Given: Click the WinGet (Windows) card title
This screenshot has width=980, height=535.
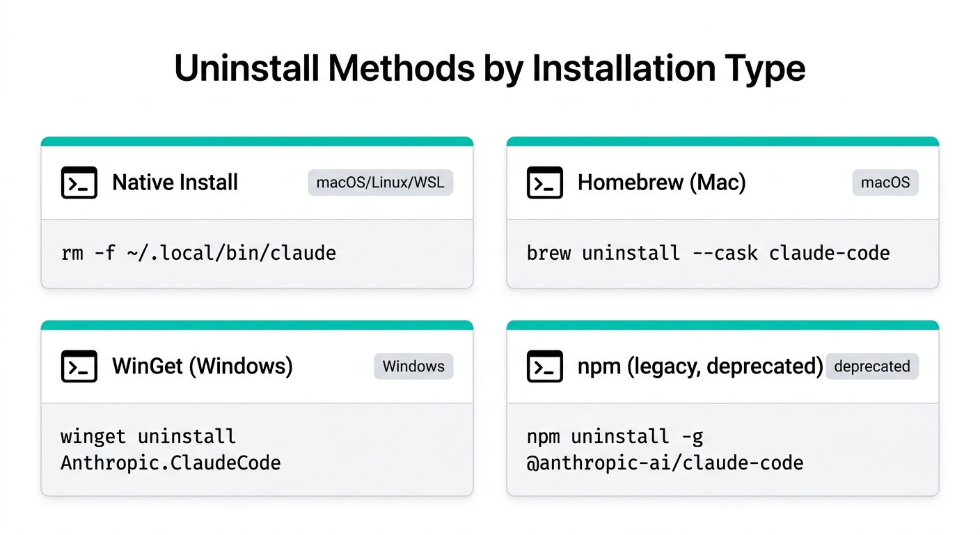Looking at the screenshot, I should [202, 366].
